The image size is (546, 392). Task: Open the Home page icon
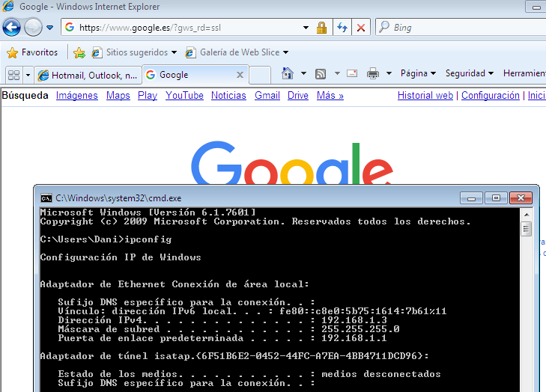(x=287, y=74)
